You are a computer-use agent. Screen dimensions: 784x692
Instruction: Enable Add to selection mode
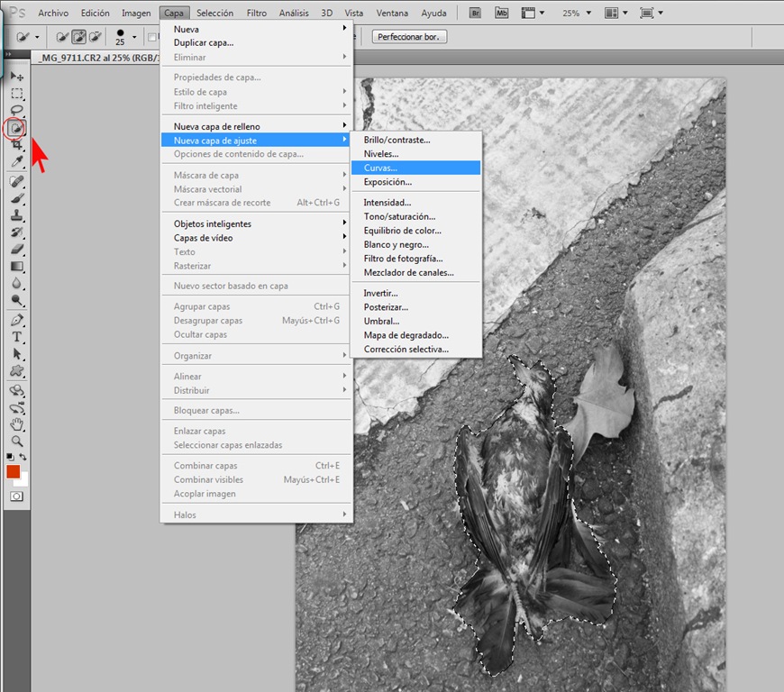tap(78, 37)
